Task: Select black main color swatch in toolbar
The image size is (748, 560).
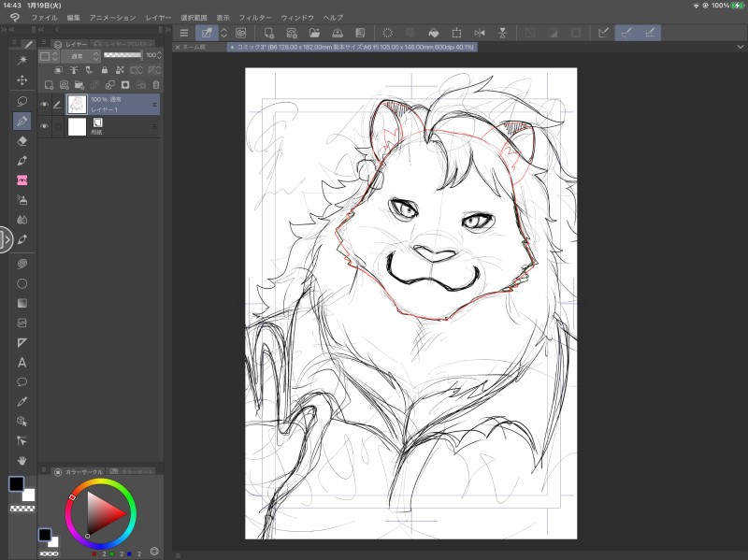Action: [16, 483]
